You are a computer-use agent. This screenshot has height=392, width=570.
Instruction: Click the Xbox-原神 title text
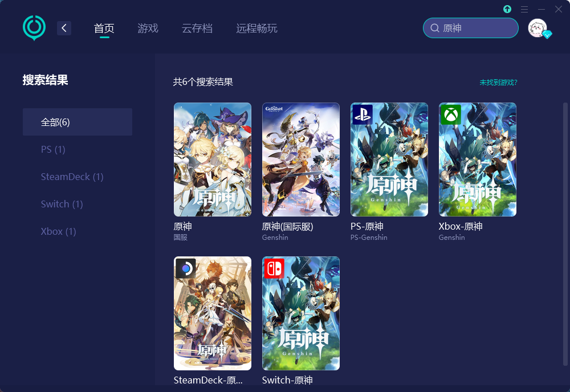coord(461,226)
